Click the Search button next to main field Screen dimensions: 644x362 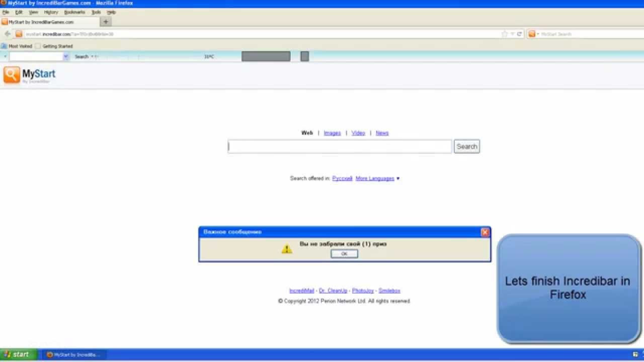467,146
